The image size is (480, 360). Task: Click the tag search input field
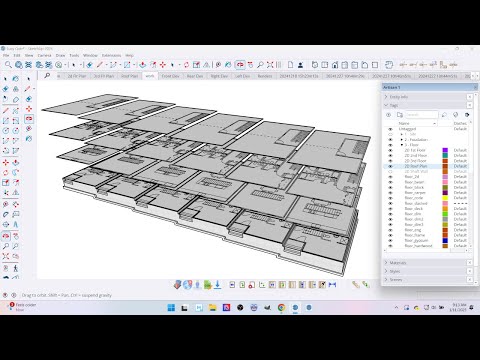coord(422,115)
